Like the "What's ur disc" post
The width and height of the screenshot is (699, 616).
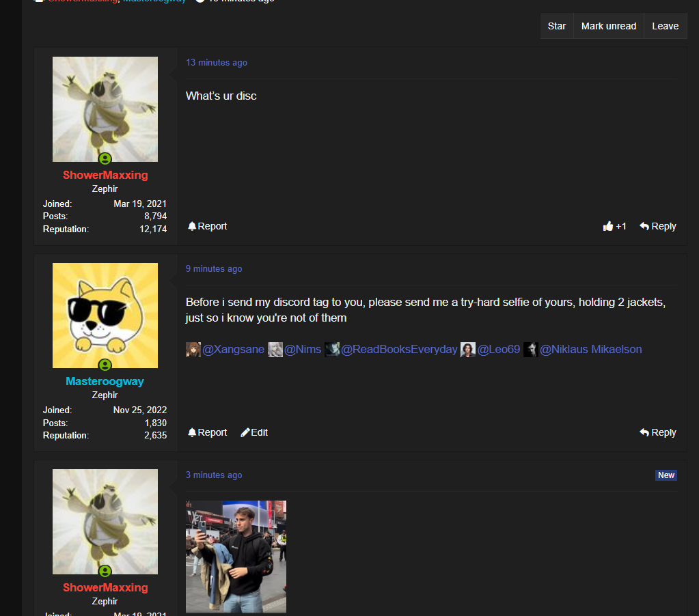tap(614, 226)
